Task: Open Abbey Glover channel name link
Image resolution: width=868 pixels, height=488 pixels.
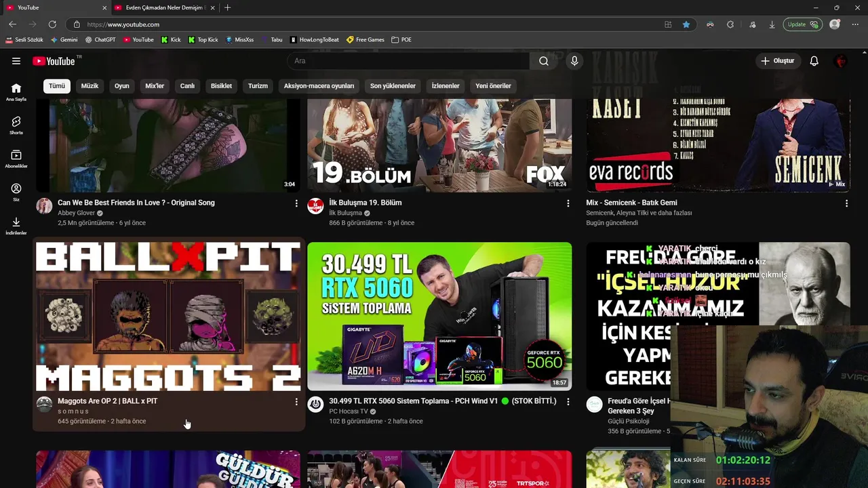Action: coord(76,213)
